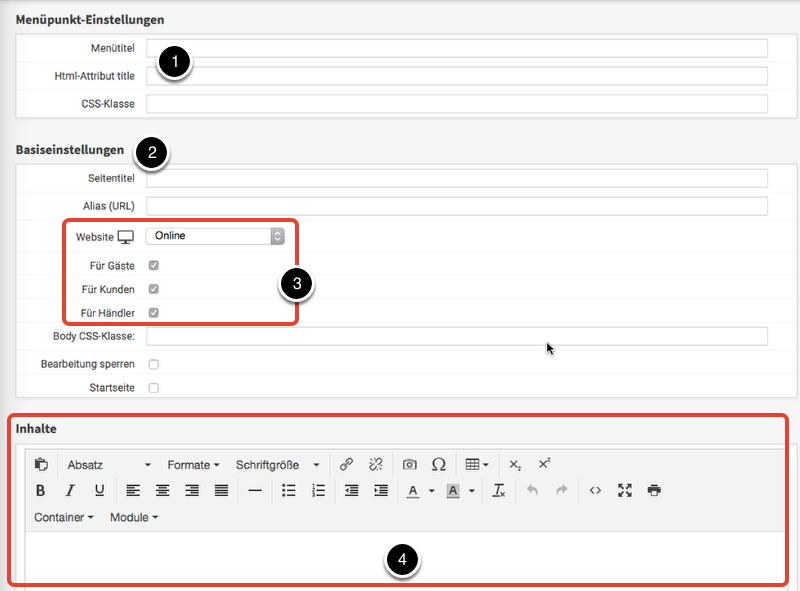Apply italic formatting

pos(70,490)
